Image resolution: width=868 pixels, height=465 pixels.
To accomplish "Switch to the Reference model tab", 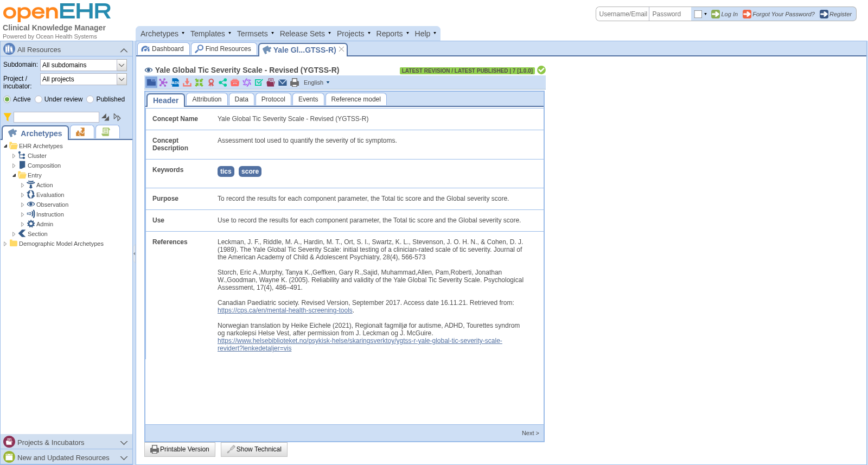I will point(356,99).
